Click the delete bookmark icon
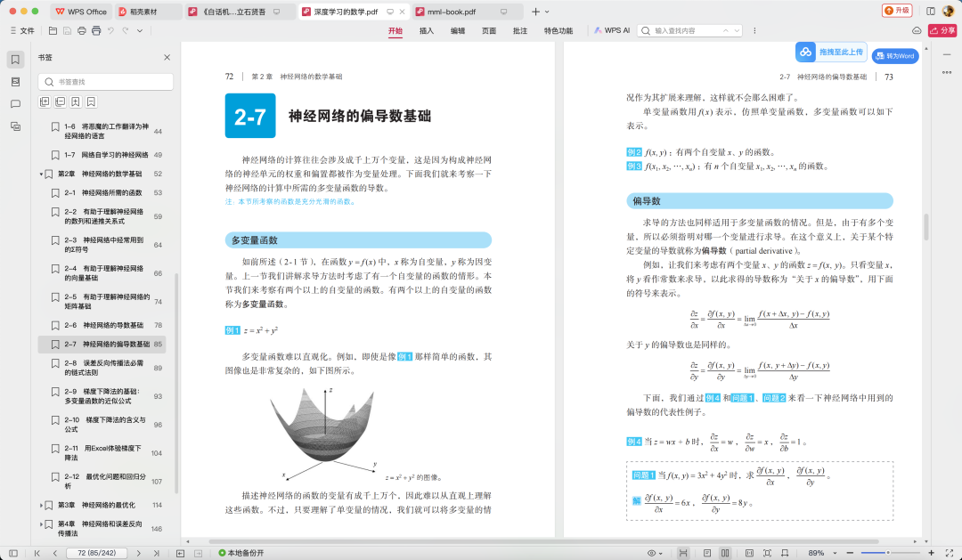Screen dimensions: 962x560 [91, 101]
